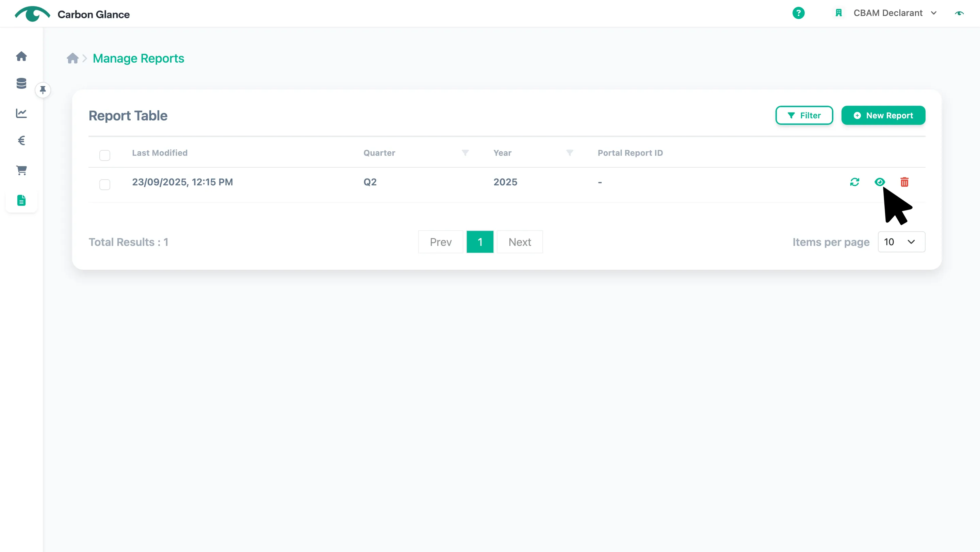Click the Manage Reports breadcrumb link

coord(138,58)
